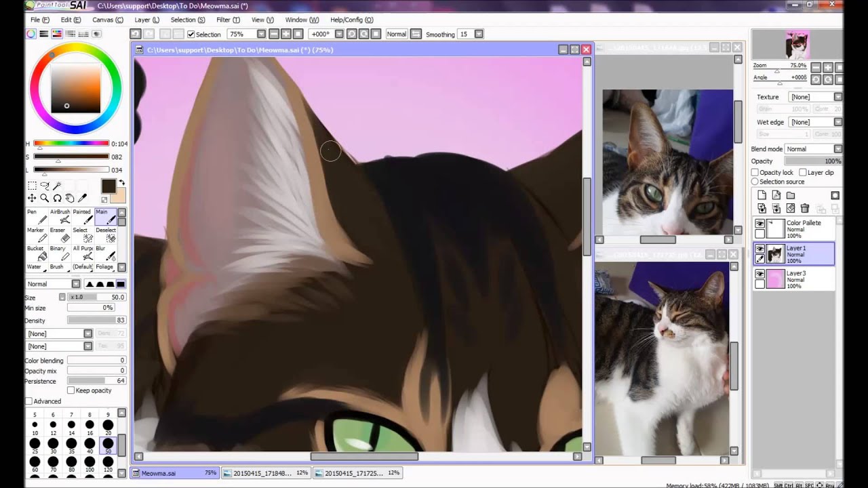Image resolution: width=868 pixels, height=488 pixels.
Task: Toggle the Selection checkbox in the toolbar
Action: [x=191, y=35]
